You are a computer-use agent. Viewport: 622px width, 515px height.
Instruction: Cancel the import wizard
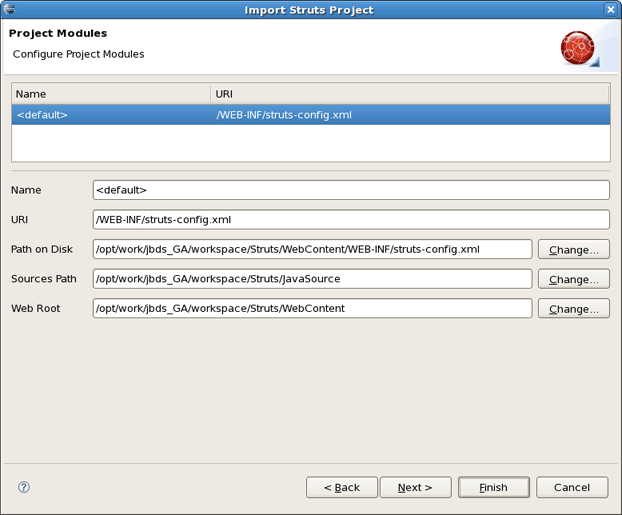pos(572,487)
